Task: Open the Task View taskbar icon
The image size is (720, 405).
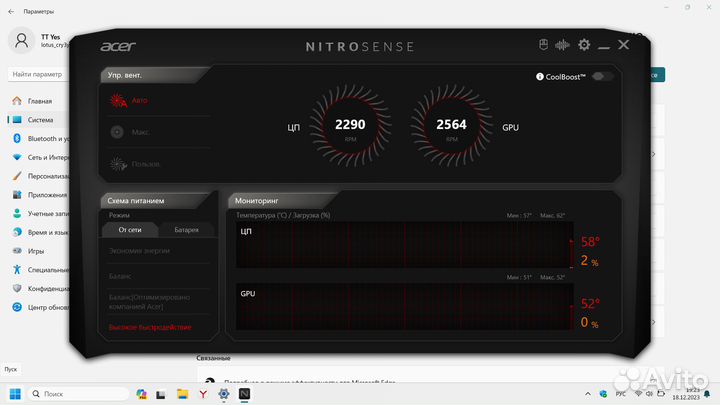Action: pyautogui.click(x=161, y=394)
